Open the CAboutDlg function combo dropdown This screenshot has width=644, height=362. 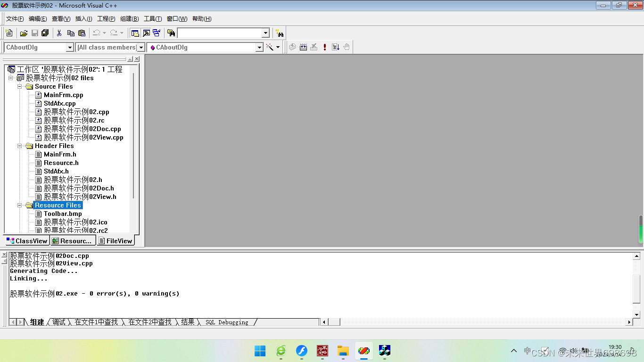click(x=259, y=47)
